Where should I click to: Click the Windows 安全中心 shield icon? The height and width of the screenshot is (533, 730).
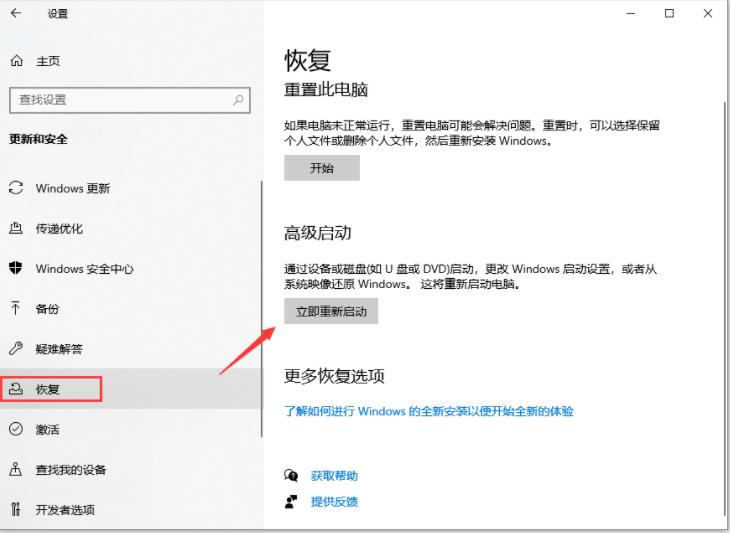click(16, 268)
